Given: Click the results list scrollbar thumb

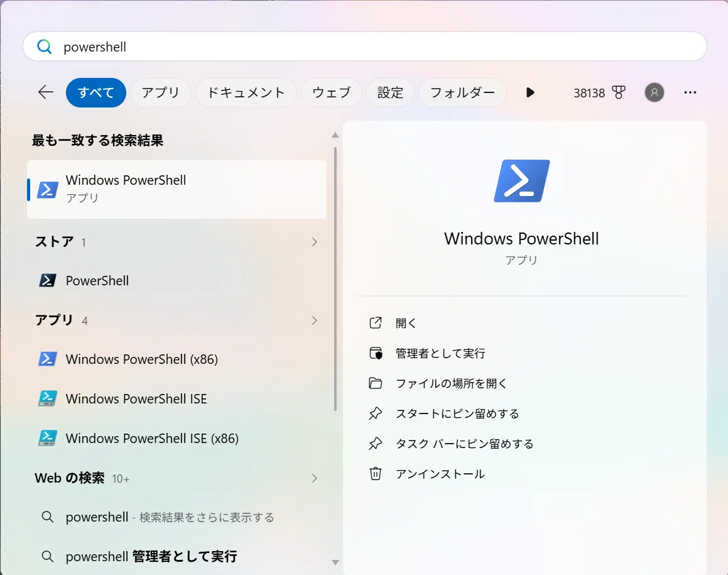Looking at the screenshot, I should (x=335, y=278).
